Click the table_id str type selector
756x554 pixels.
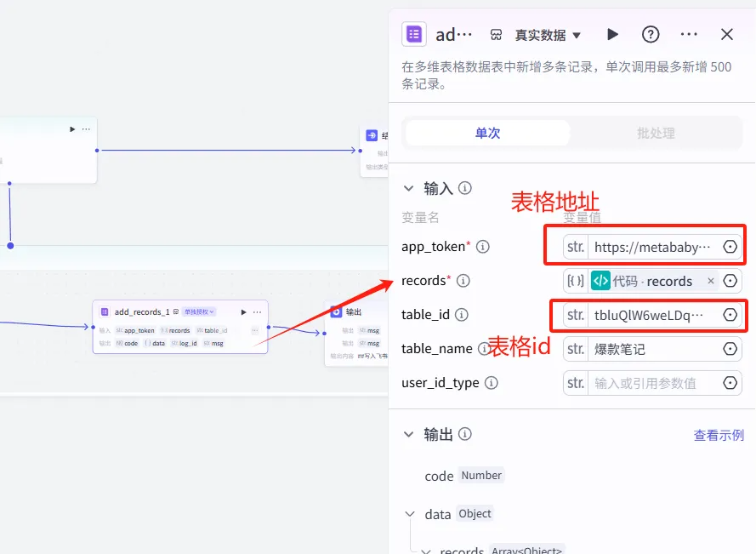pyautogui.click(x=576, y=315)
